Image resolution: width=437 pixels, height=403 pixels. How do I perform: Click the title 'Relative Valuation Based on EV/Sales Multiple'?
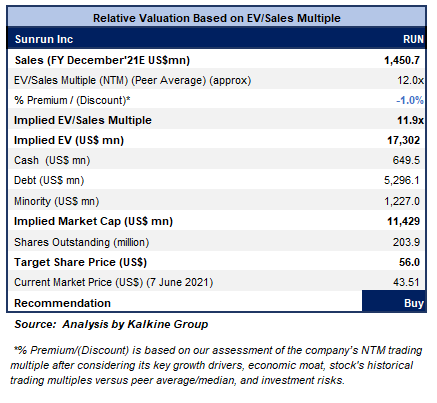(217, 18)
